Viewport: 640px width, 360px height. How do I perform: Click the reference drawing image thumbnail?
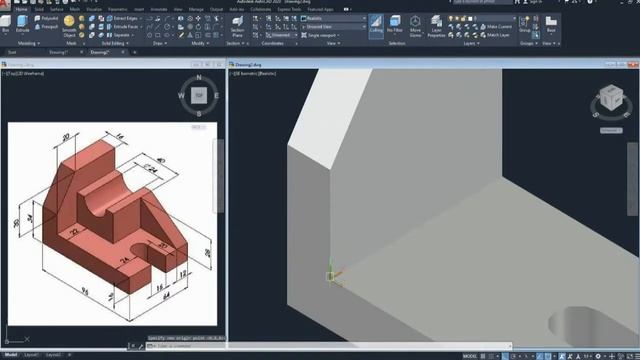tap(112, 224)
